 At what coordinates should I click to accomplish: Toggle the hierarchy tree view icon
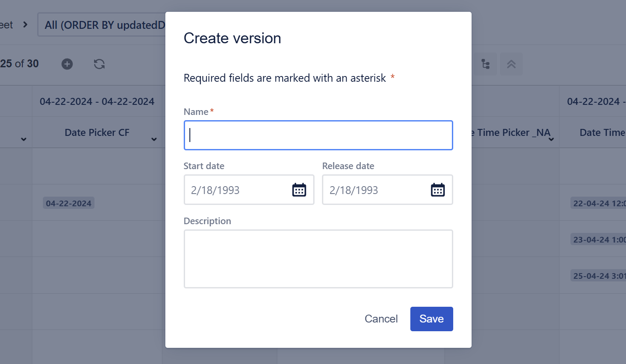click(485, 64)
